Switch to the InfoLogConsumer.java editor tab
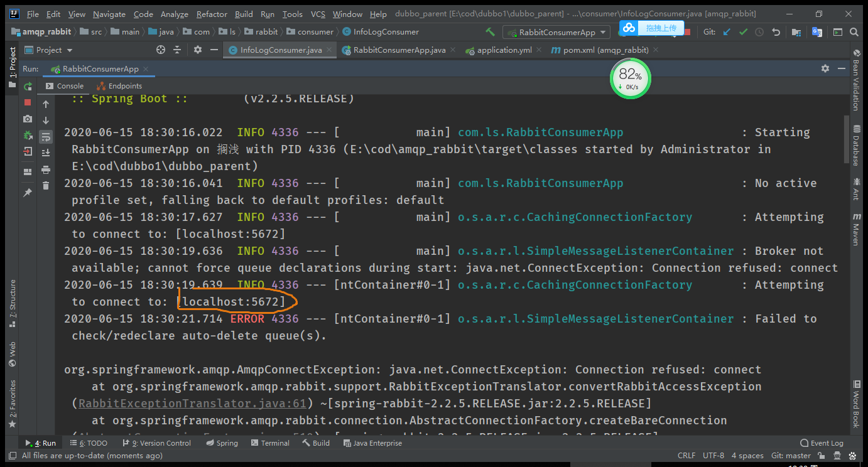Image resolution: width=868 pixels, height=467 pixels. coord(281,50)
